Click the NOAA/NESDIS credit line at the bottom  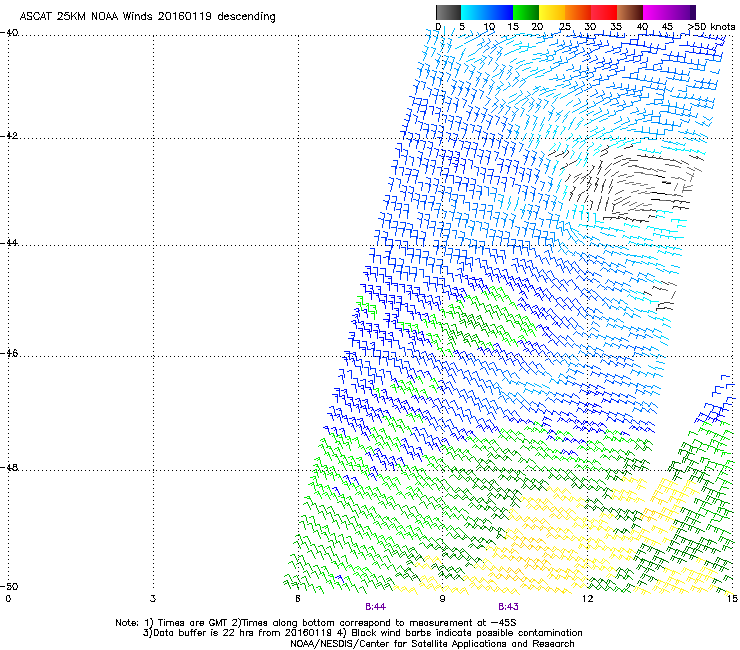point(432,643)
